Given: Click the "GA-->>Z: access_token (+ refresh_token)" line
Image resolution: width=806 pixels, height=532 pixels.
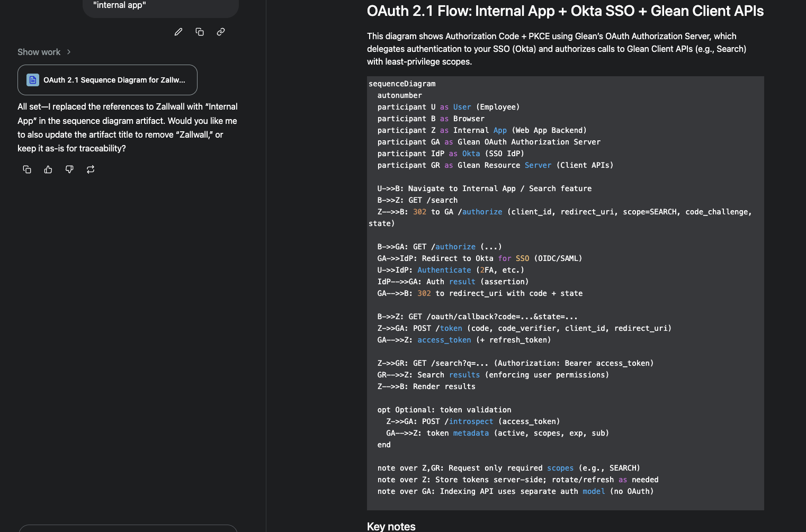Looking at the screenshot, I should pos(464,340).
